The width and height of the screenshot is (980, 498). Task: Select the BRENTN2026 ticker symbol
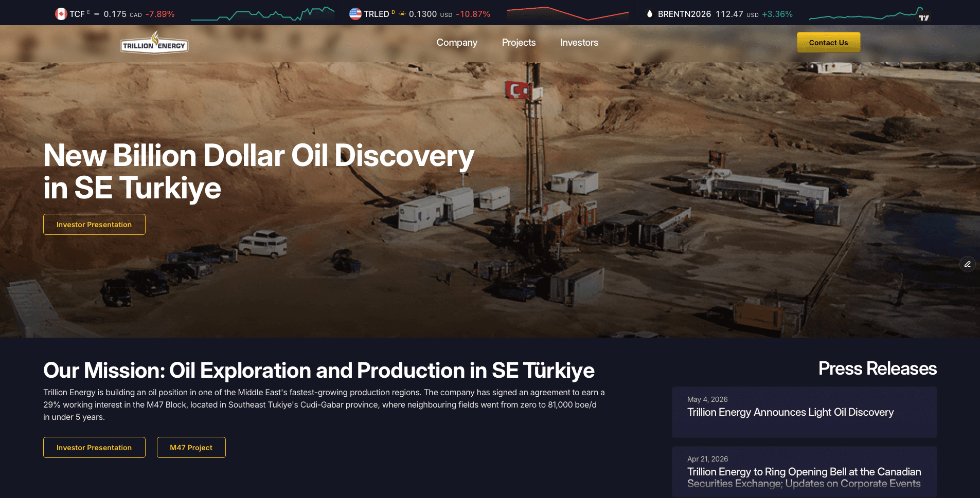click(684, 14)
